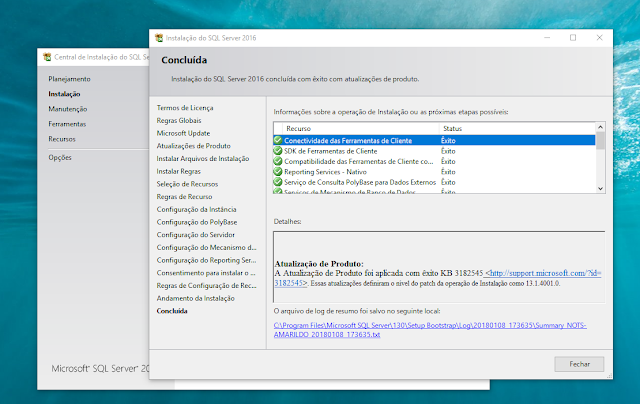The height and width of the screenshot is (404, 640).
Task: Click the Instalar Arquivos de Instalação step
Action: click(x=203, y=158)
